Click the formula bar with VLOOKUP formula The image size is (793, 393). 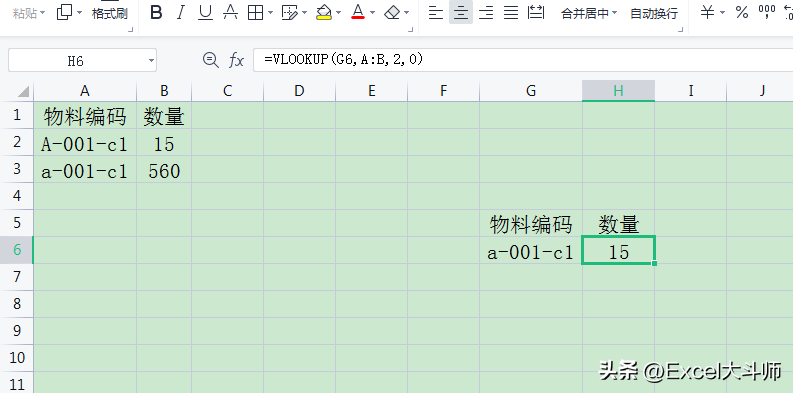click(x=523, y=60)
